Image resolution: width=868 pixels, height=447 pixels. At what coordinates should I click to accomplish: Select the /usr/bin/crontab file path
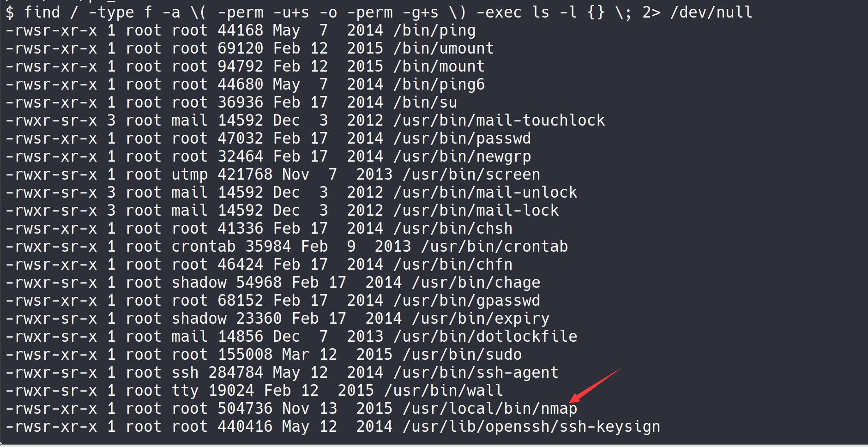(x=494, y=247)
